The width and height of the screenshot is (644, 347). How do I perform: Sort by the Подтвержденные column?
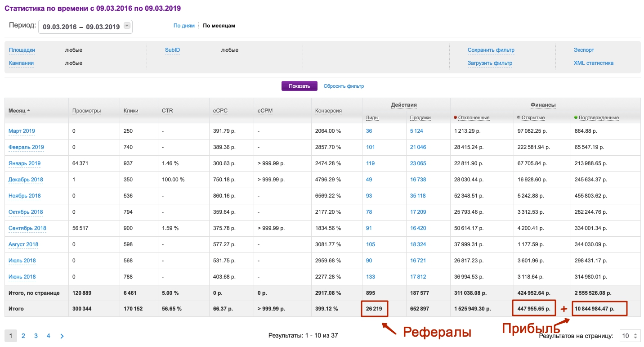pyautogui.click(x=599, y=118)
